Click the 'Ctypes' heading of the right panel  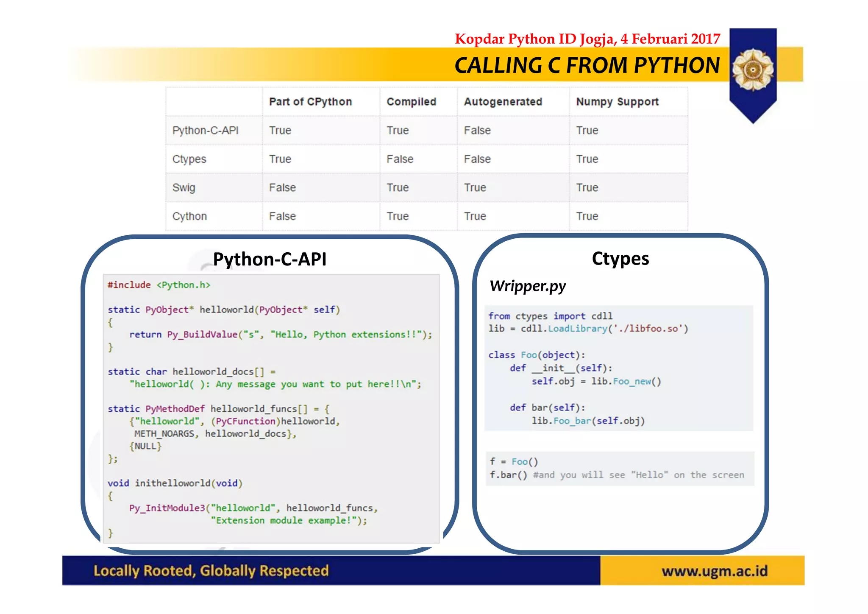coord(620,259)
